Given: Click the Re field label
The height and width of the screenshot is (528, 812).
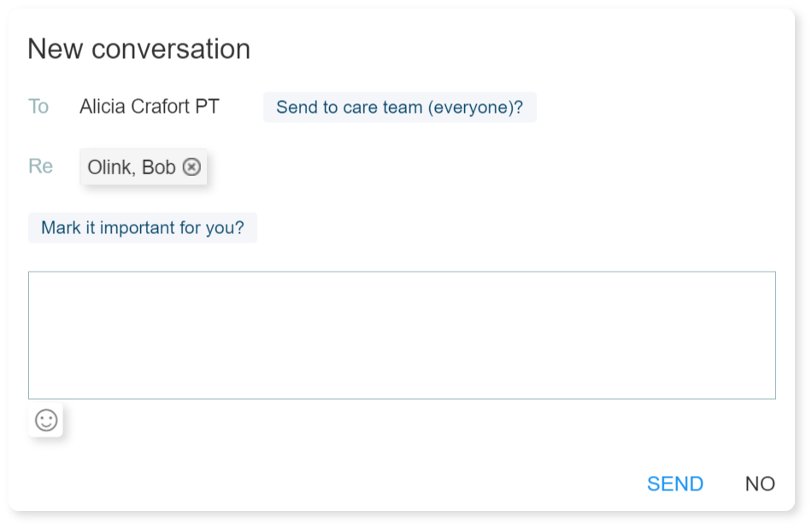Looking at the screenshot, I should [x=40, y=166].
